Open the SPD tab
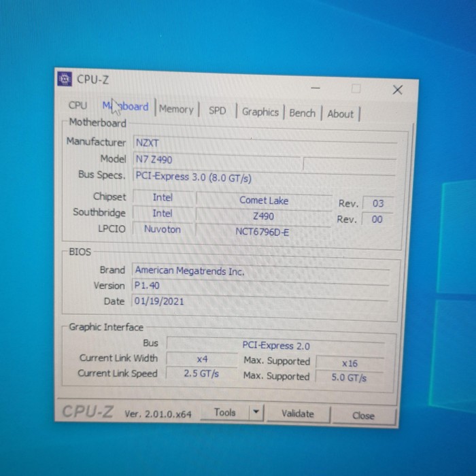The width and height of the screenshot is (476, 476). tap(218, 110)
